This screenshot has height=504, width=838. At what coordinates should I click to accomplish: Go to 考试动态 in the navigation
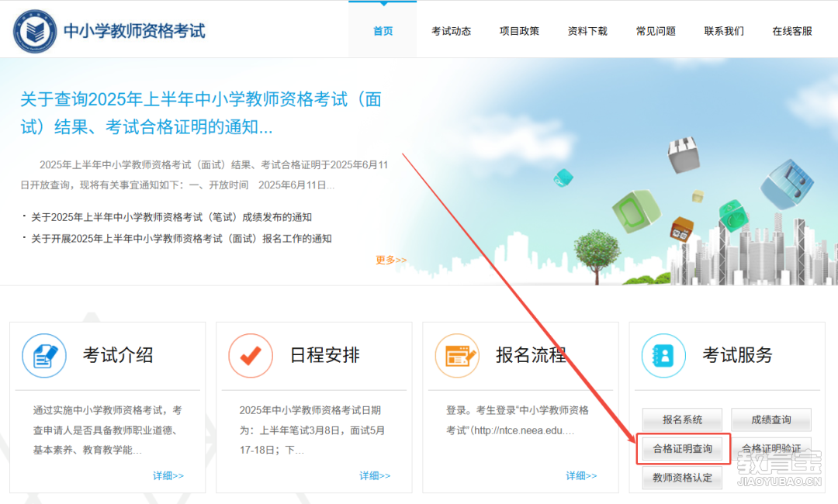[x=451, y=31]
